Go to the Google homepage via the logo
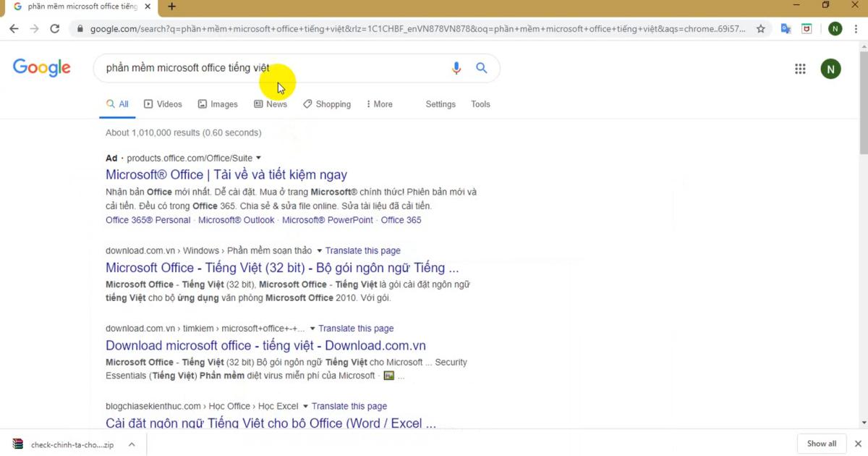868x456 pixels. click(41, 68)
